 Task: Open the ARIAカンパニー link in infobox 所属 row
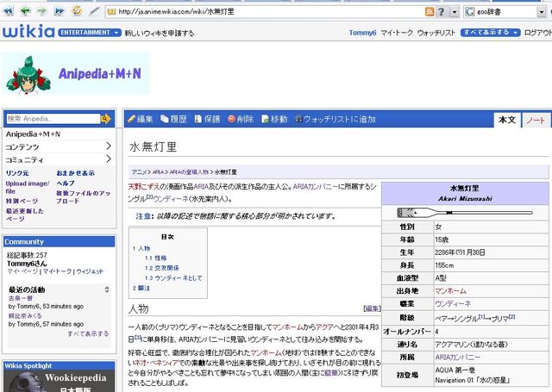(457, 358)
